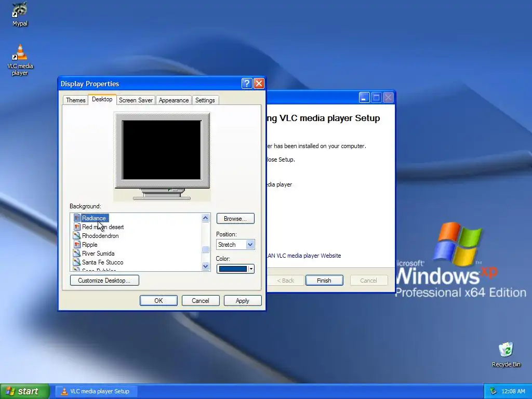This screenshot has width=532, height=399.
Task: Select Santa Fe Stucco background
Action: pos(102,262)
